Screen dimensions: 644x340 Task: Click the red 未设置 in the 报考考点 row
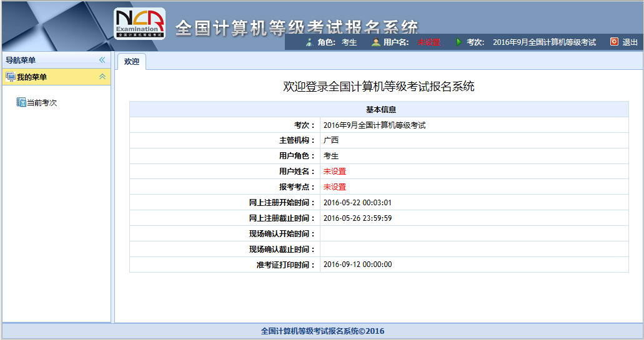334,187
